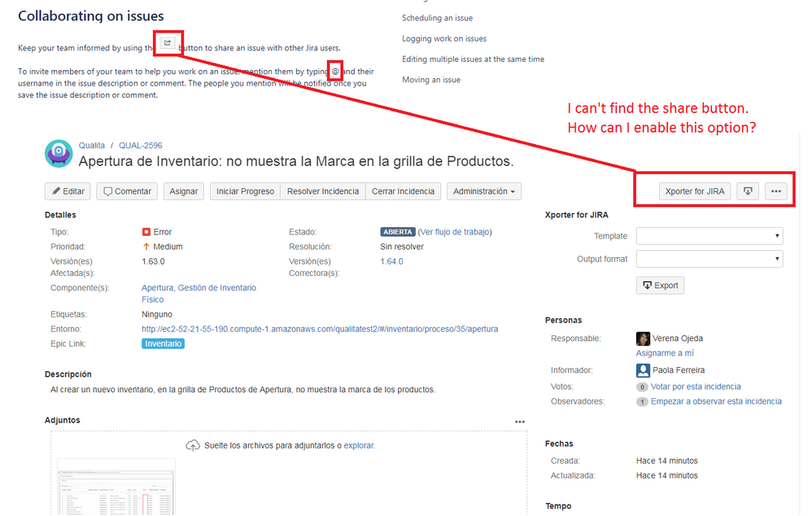The width and height of the screenshot is (812, 516).
Task: Open the Adjuntos options ellipsis menu
Action: 520,422
